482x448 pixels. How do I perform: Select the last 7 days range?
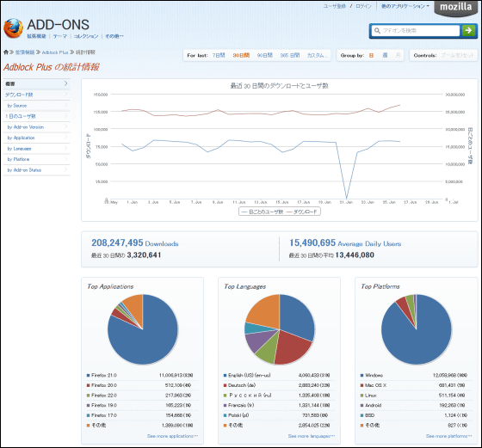tap(219, 55)
